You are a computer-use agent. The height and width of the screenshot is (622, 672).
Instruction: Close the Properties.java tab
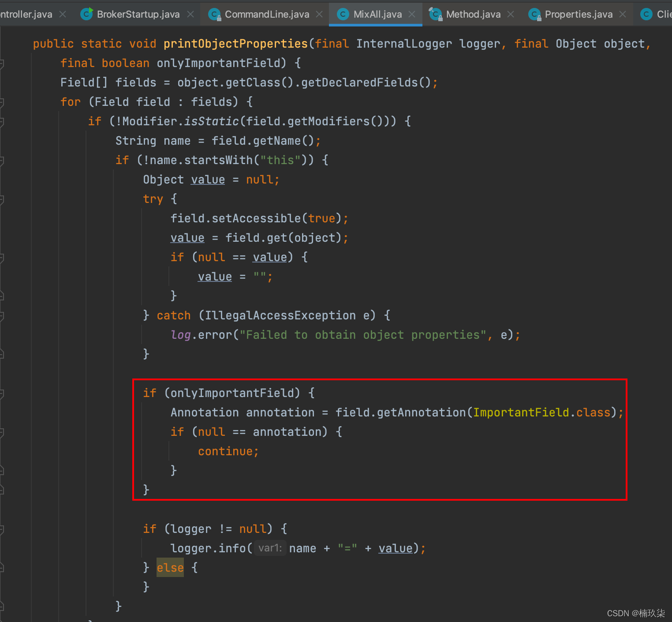point(623,15)
